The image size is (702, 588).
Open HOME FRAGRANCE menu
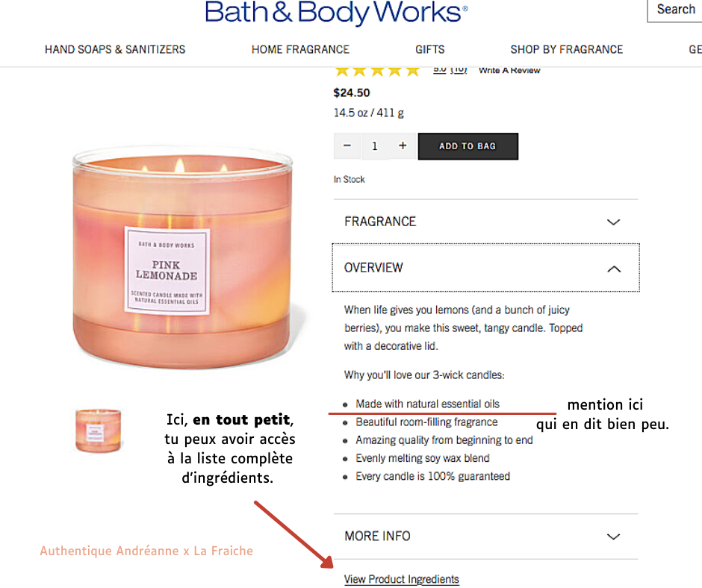pos(300,49)
